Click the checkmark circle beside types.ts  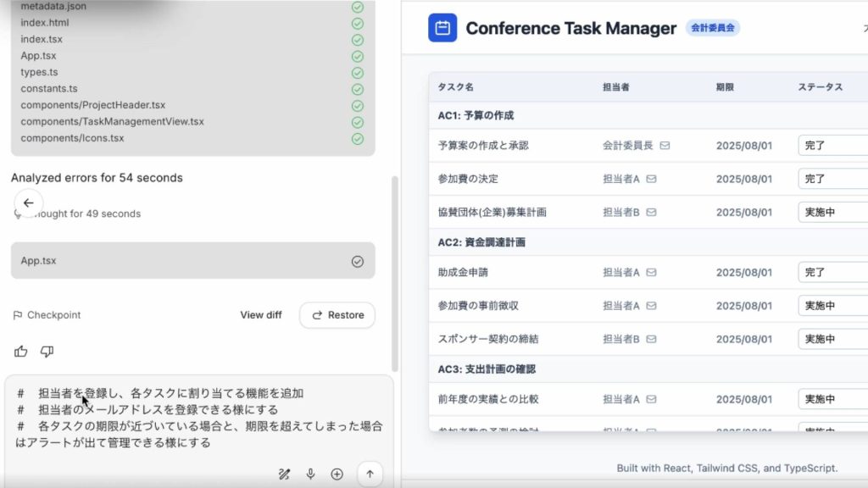(x=357, y=72)
